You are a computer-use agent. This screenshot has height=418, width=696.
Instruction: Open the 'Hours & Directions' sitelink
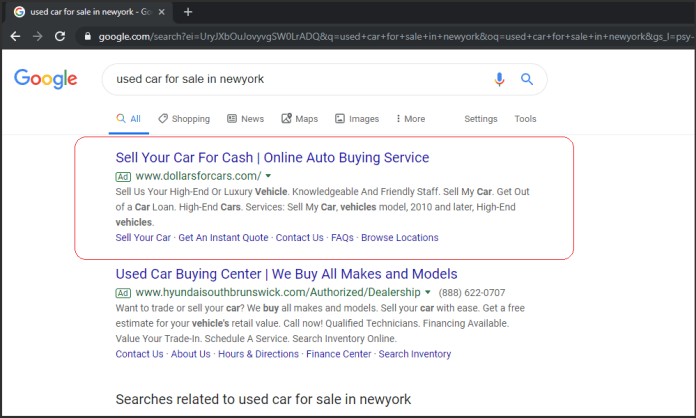coord(258,354)
